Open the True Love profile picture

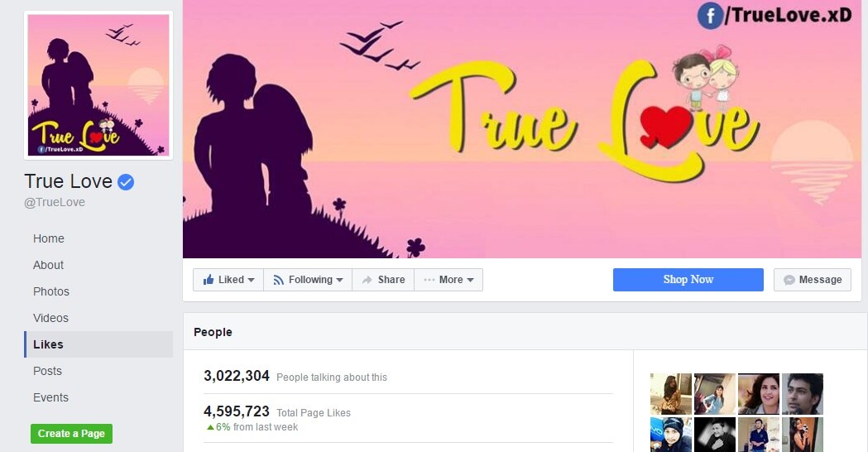point(98,85)
